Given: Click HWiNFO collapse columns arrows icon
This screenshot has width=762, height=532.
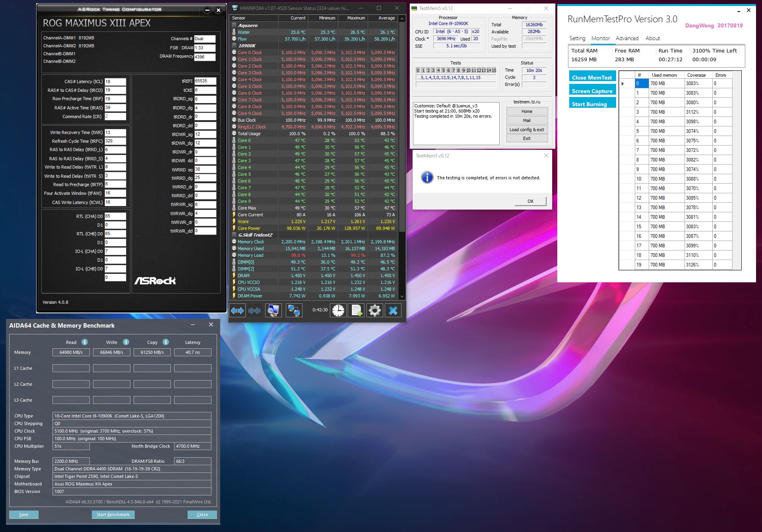Looking at the screenshot, I should tap(254, 311).
